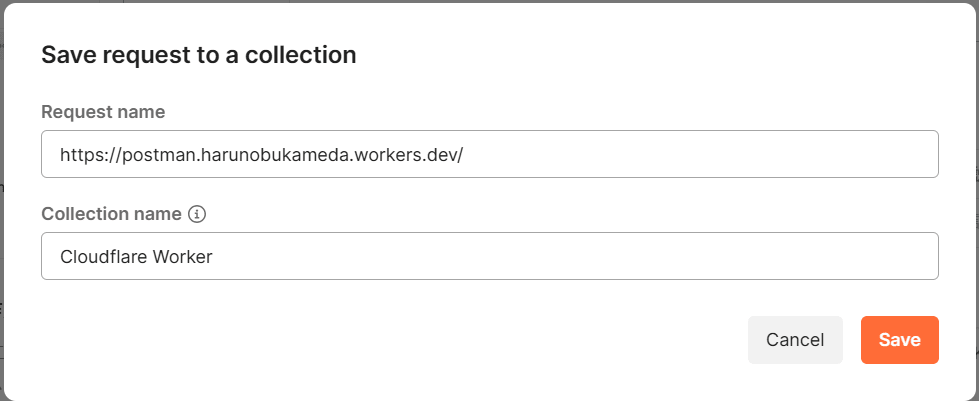Click the info icon beside Collection name
Image resolution: width=979 pixels, height=401 pixels.
click(x=197, y=214)
